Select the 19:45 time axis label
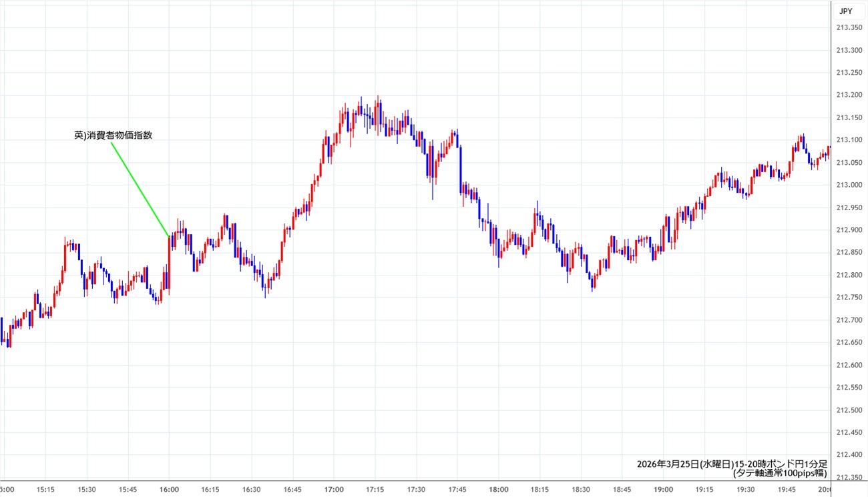Image resolution: width=868 pixels, height=497 pixels. pyautogui.click(x=787, y=490)
